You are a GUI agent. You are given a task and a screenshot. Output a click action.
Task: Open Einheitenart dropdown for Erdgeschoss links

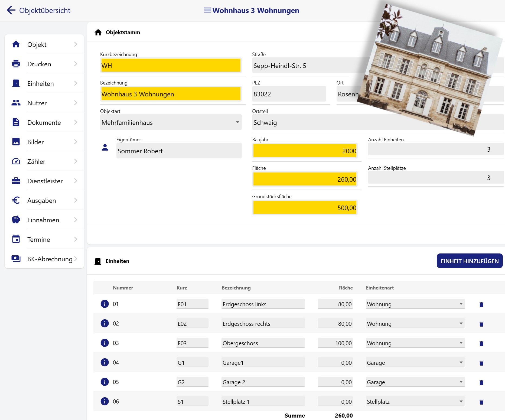click(x=415, y=304)
